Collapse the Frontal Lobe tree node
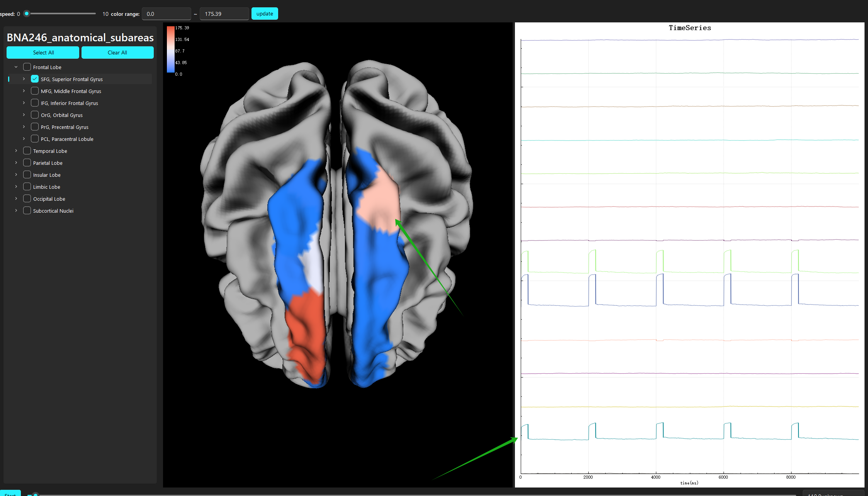The height and width of the screenshot is (496, 868). click(16, 67)
